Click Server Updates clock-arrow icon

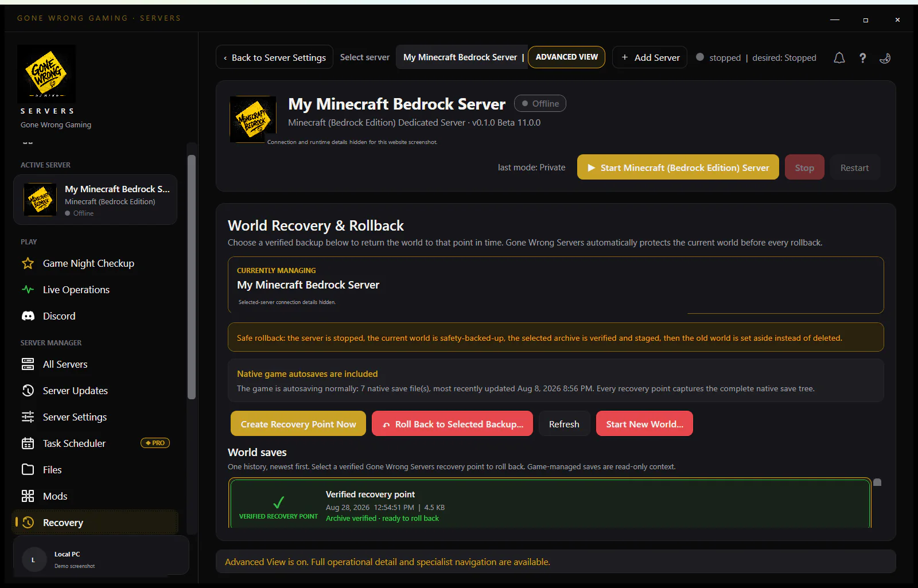coord(28,391)
